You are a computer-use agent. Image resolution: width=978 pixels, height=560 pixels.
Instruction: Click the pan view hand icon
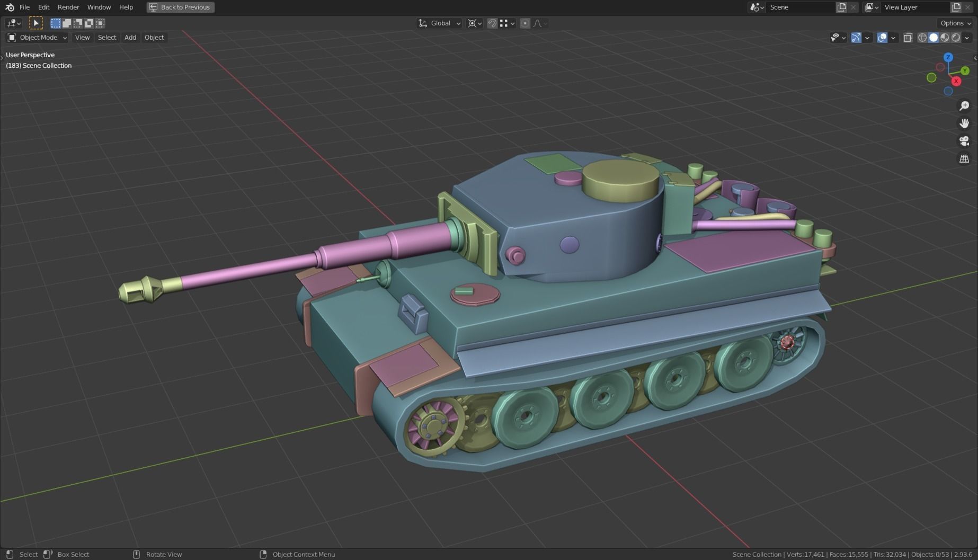[x=964, y=123]
